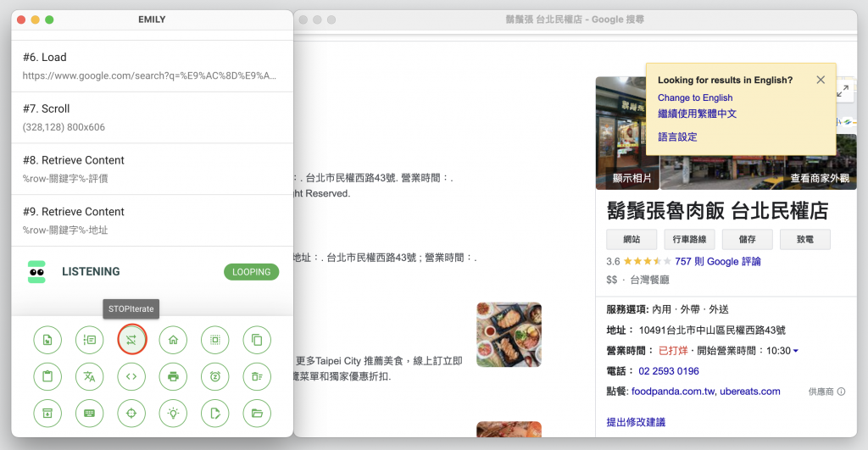
Task: Click 服務選項 內用 外帶 外送 text
Action: 667,309
